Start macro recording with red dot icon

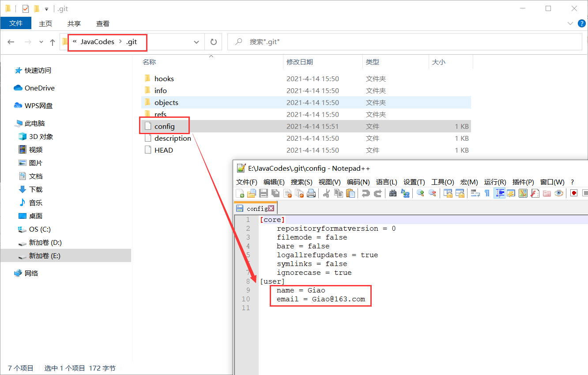574,193
